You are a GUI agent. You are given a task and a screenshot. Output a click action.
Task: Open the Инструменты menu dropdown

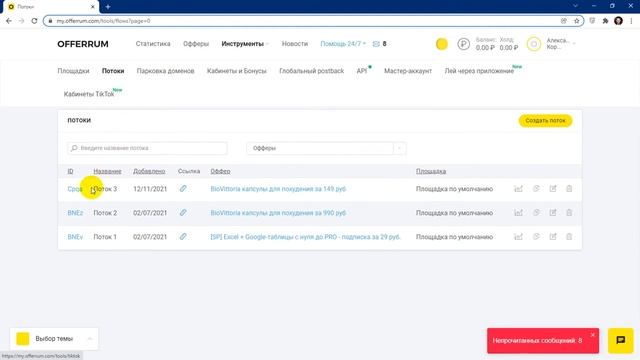click(245, 44)
